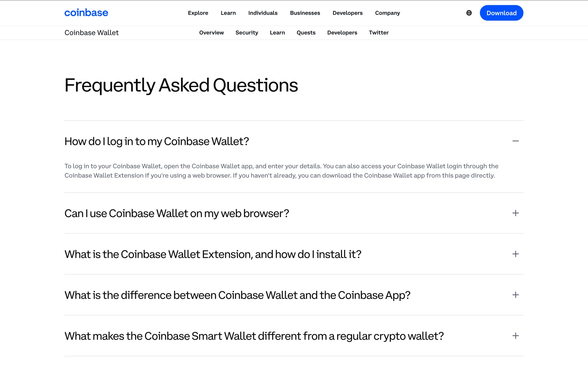Image resolution: width=588 pixels, height=368 pixels.
Task: Open the globe language selector
Action: pyautogui.click(x=469, y=13)
